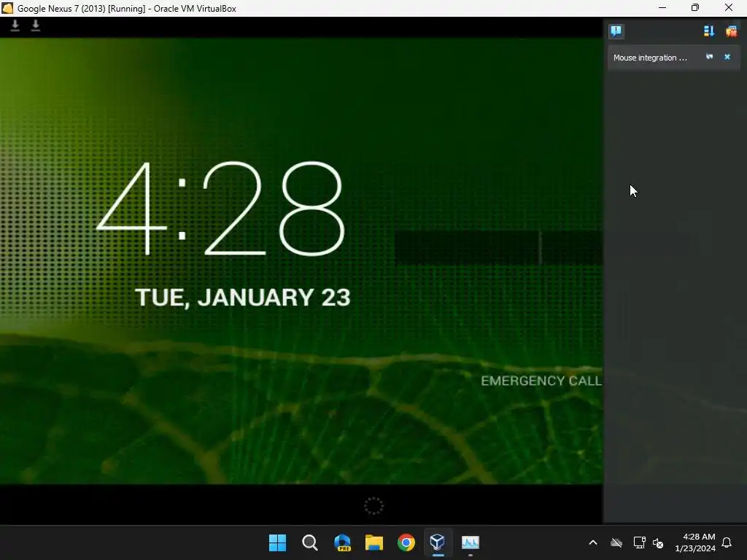Click the notification sort order icon
Screen dimensions: 747x560
pos(709,31)
